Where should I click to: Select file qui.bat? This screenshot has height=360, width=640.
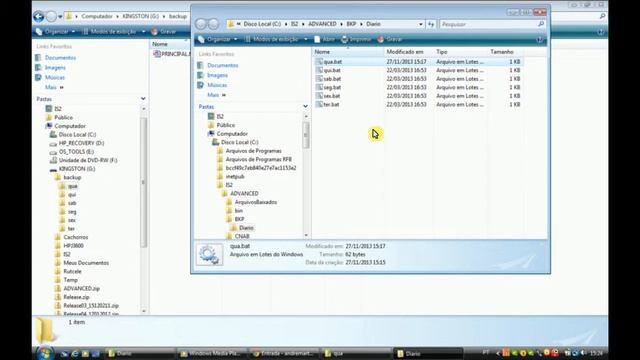point(332,70)
